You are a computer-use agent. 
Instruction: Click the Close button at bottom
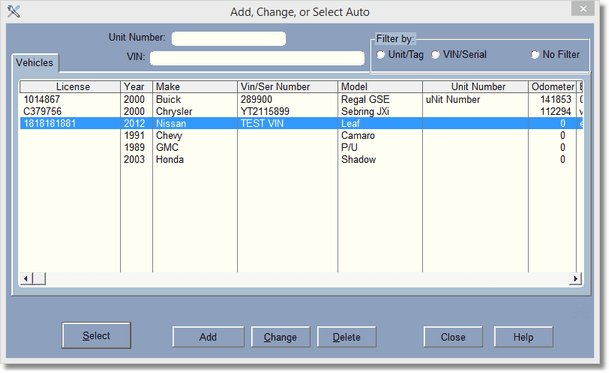[x=453, y=337]
